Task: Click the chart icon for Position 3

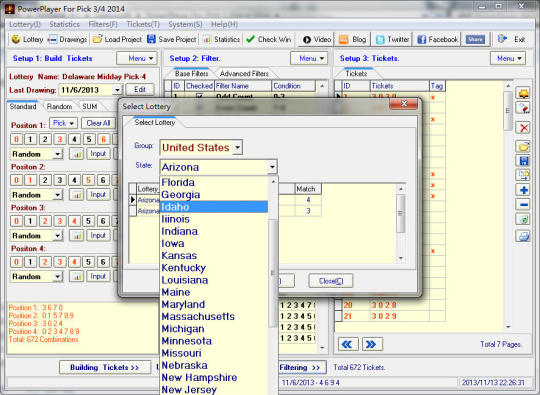Action: [x=77, y=236]
